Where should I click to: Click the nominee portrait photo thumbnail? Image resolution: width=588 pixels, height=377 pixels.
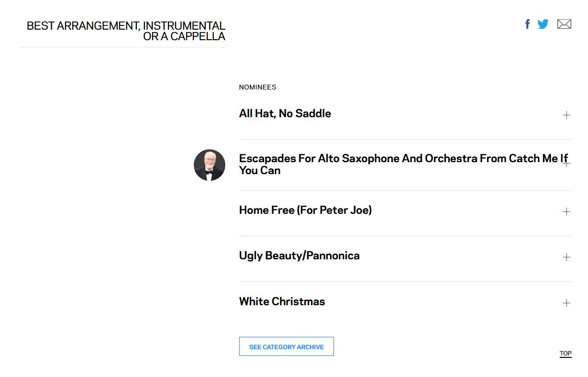(210, 165)
